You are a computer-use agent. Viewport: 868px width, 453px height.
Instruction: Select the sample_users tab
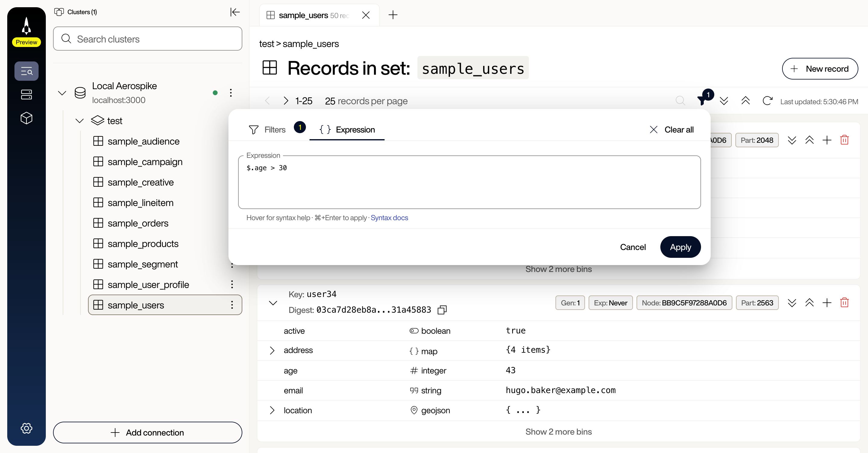click(303, 15)
